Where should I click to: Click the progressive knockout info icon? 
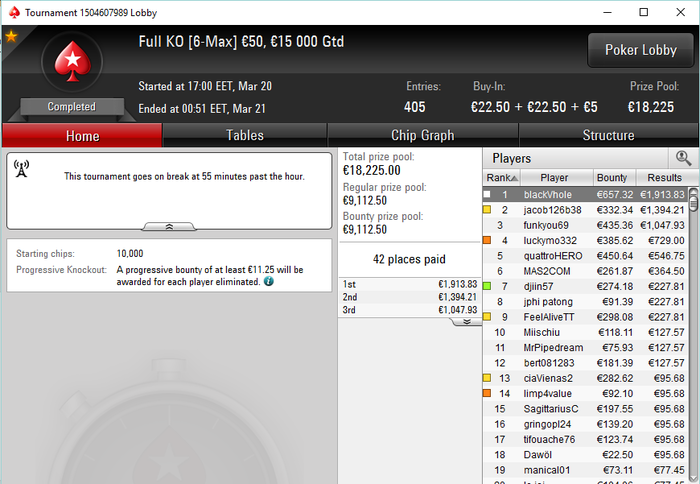[269, 281]
